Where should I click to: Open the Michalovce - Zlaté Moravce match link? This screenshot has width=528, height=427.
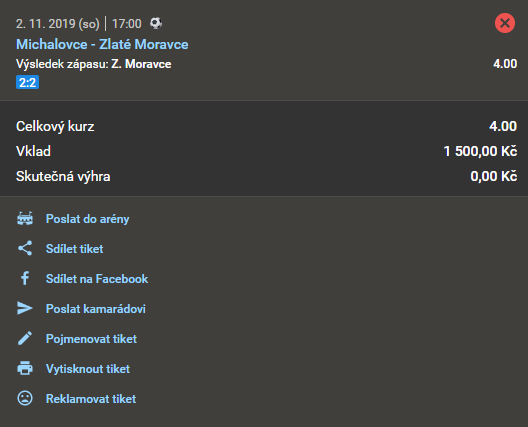102,44
